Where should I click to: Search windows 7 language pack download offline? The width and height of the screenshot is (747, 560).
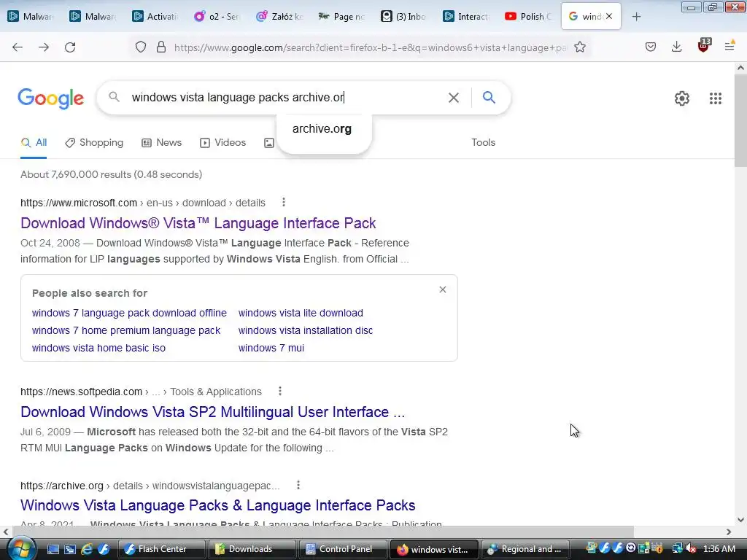pos(129,313)
